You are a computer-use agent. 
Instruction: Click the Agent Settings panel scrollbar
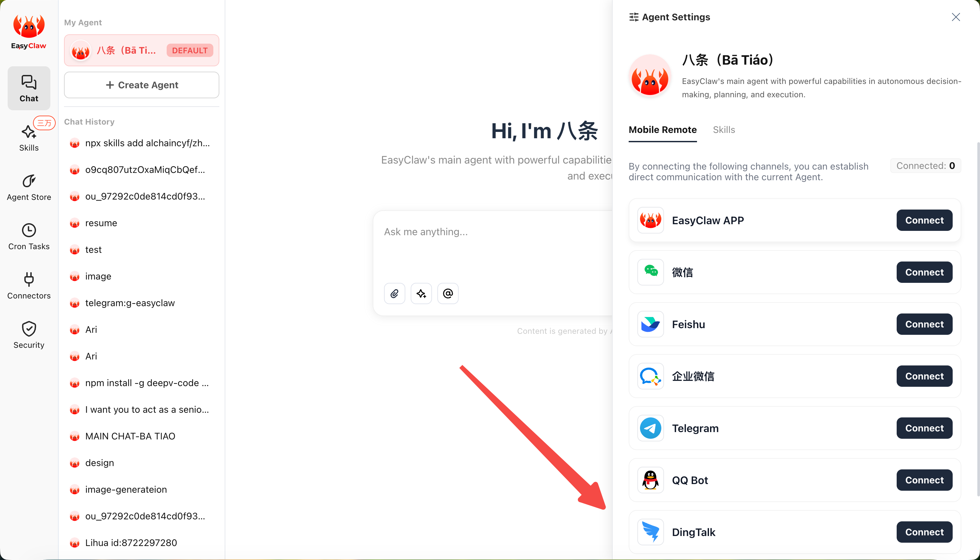[x=978, y=319]
